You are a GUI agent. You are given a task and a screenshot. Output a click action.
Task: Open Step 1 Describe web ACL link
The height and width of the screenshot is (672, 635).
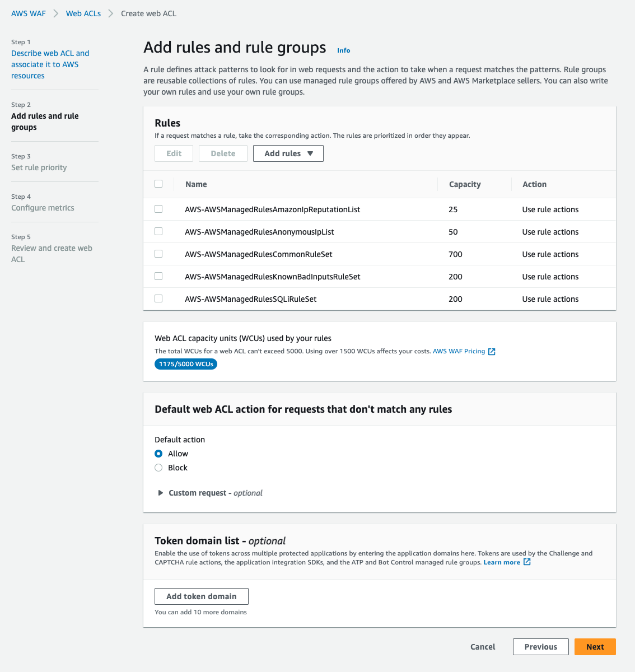(50, 64)
